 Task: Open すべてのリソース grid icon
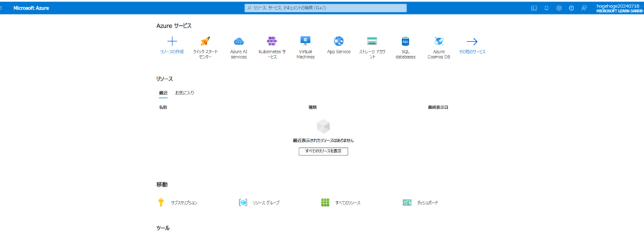[x=325, y=203]
